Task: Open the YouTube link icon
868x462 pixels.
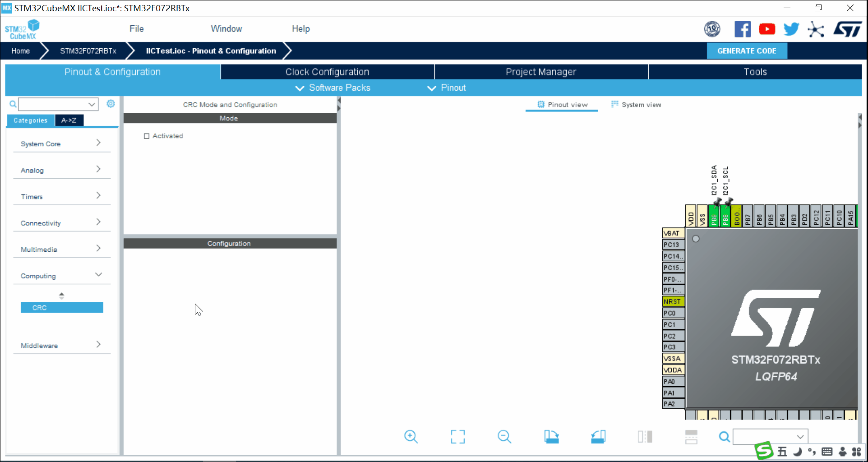Action: coord(767,29)
